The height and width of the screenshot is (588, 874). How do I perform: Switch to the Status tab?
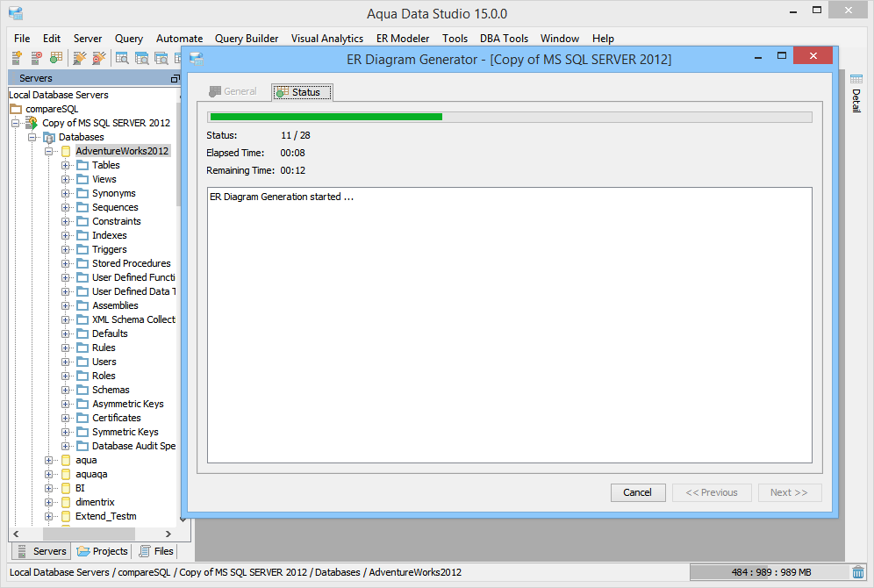point(302,92)
